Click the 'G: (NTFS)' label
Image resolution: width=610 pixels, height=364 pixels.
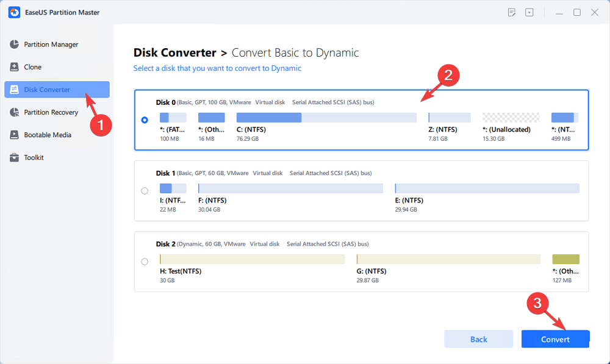coord(371,271)
